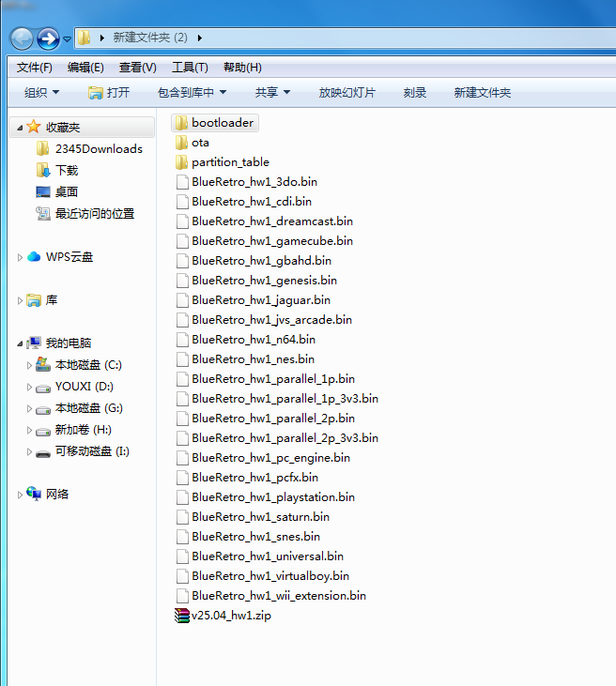The height and width of the screenshot is (686, 616).
Task: Open the 包含到库中 dropdown
Action: point(192,92)
